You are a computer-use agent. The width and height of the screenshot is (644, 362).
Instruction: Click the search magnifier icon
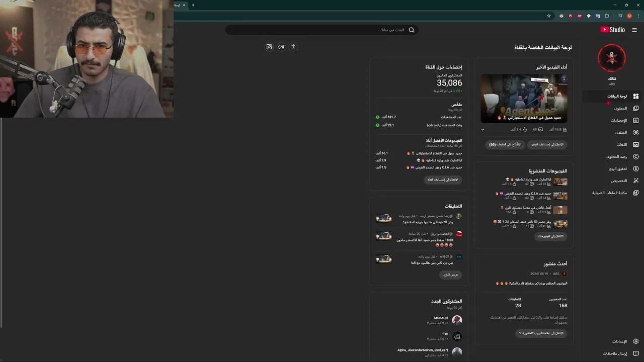pyautogui.click(x=412, y=30)
